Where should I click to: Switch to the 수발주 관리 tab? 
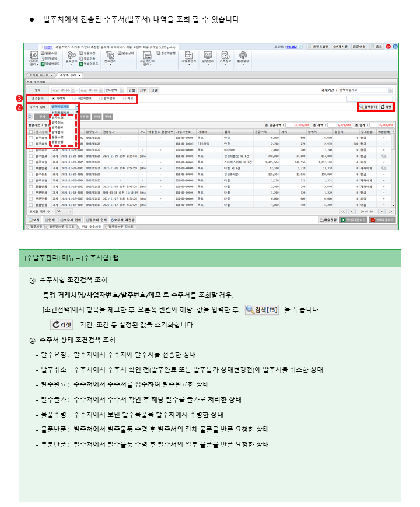69,75
